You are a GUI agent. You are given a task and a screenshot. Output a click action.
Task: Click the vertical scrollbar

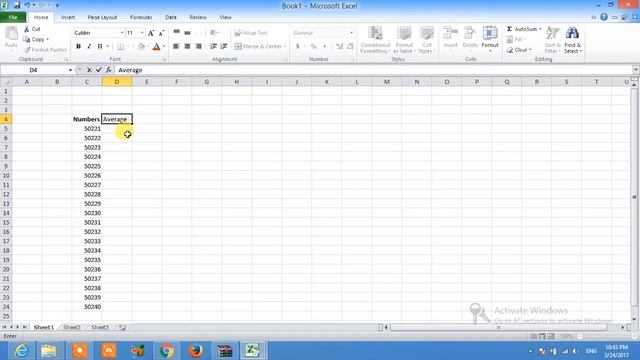coord(634,198)
